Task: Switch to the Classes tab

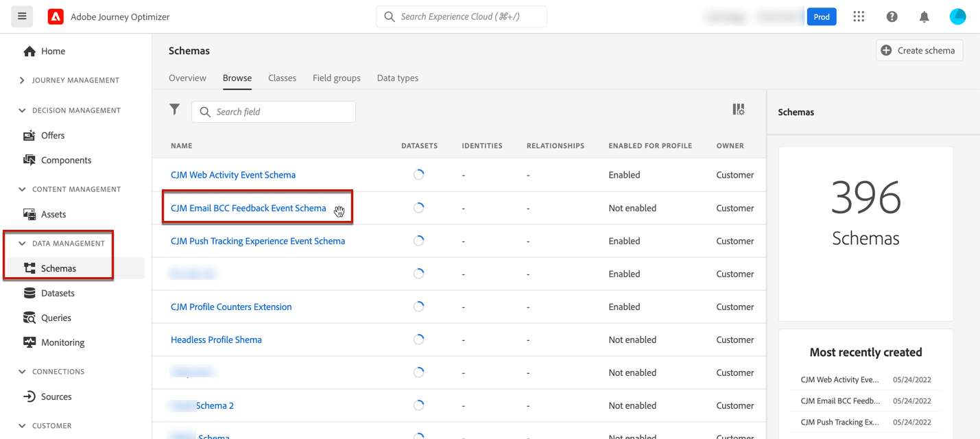Action: coord(282,78)
